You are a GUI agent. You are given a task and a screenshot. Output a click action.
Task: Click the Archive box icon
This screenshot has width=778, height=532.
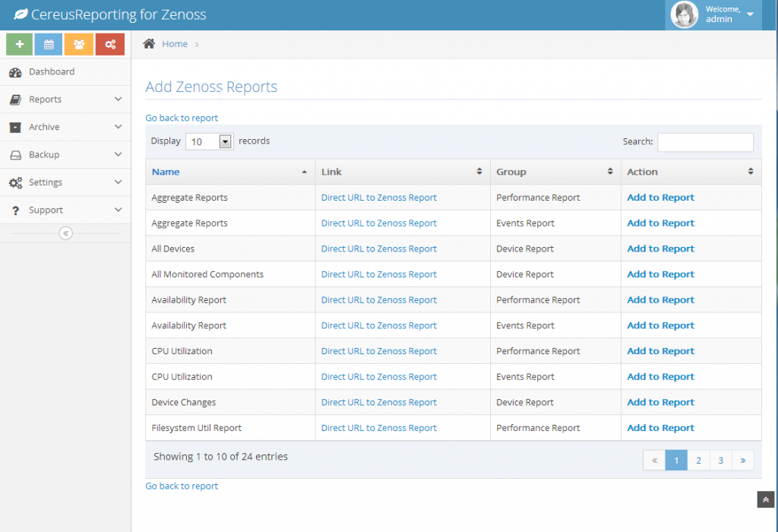pos(15,128)
